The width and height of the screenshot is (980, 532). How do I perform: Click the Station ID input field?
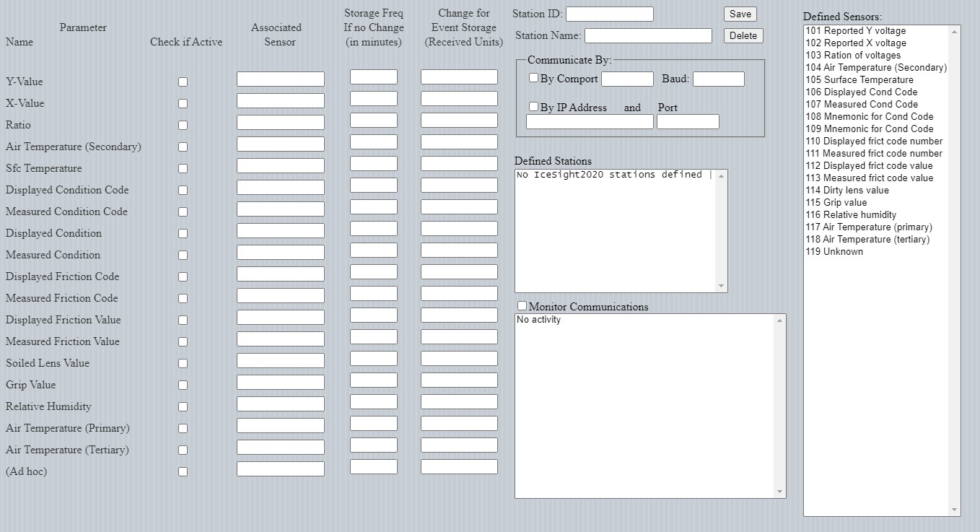pos(609,14)
